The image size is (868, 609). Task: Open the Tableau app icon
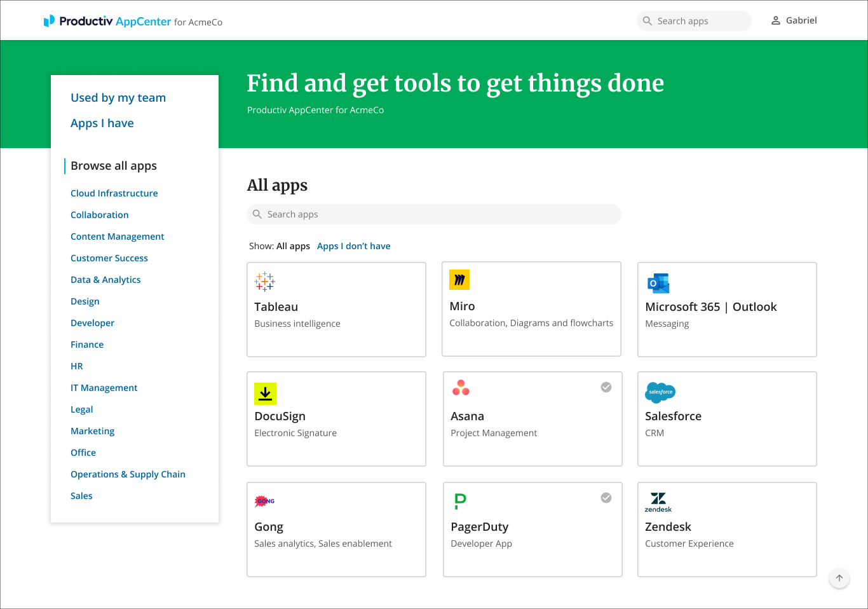(264, 281)
